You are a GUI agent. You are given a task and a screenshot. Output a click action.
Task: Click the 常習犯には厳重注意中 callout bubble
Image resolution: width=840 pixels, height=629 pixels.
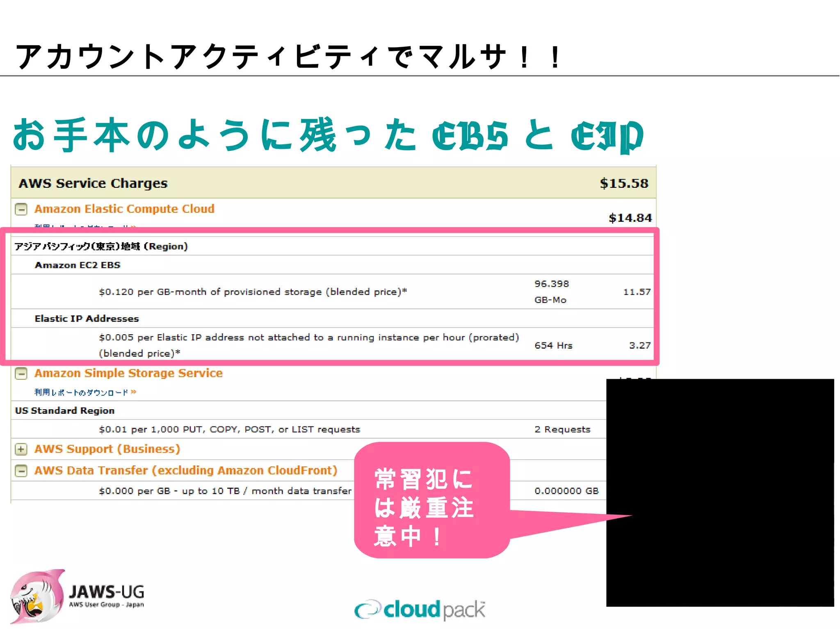pos(432,500)
